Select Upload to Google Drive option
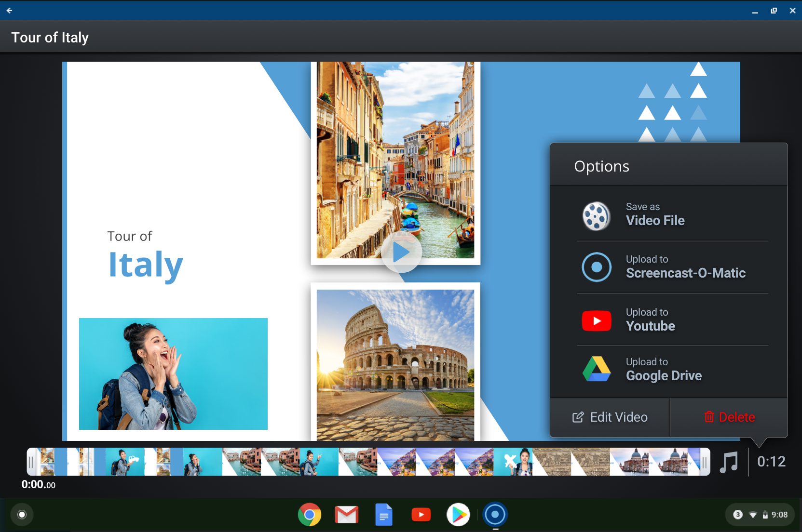802x532 pixels. (664, 369)
